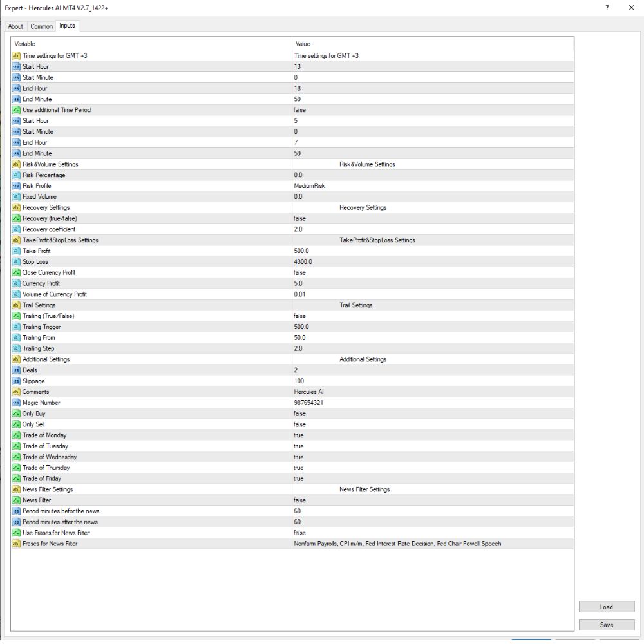Click the Load button

point(607,607)
